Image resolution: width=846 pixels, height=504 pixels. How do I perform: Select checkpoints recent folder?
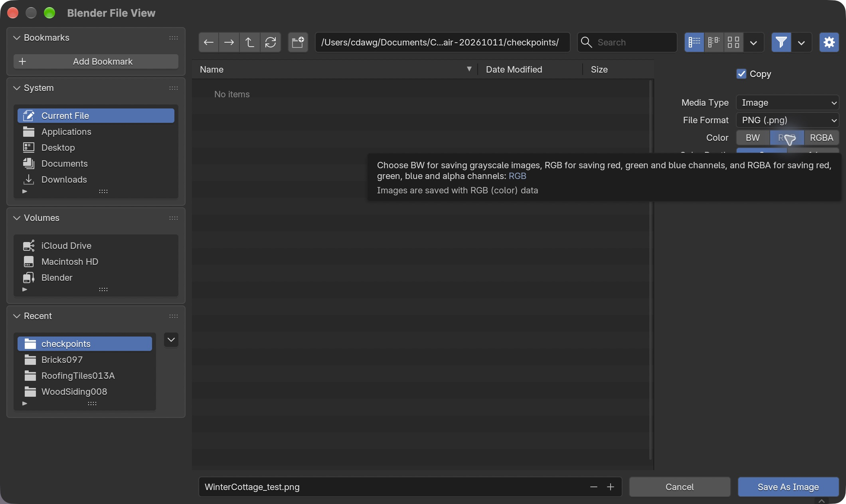click(x=85, y=344)
